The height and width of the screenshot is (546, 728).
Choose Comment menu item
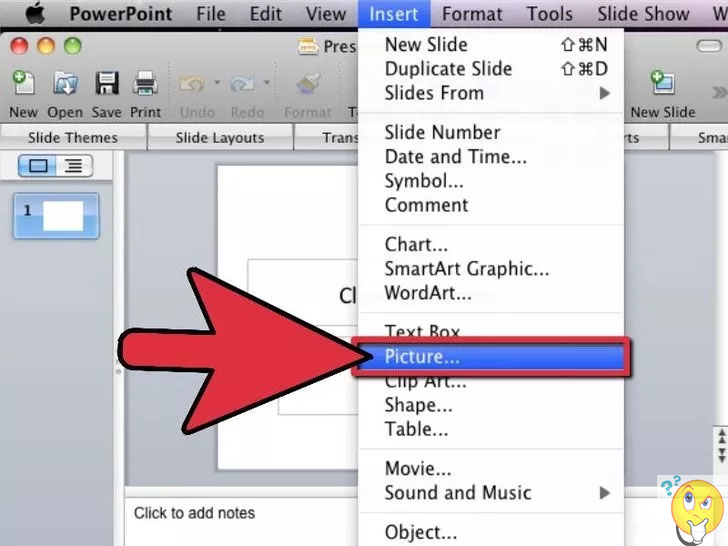tap(491, 205)
